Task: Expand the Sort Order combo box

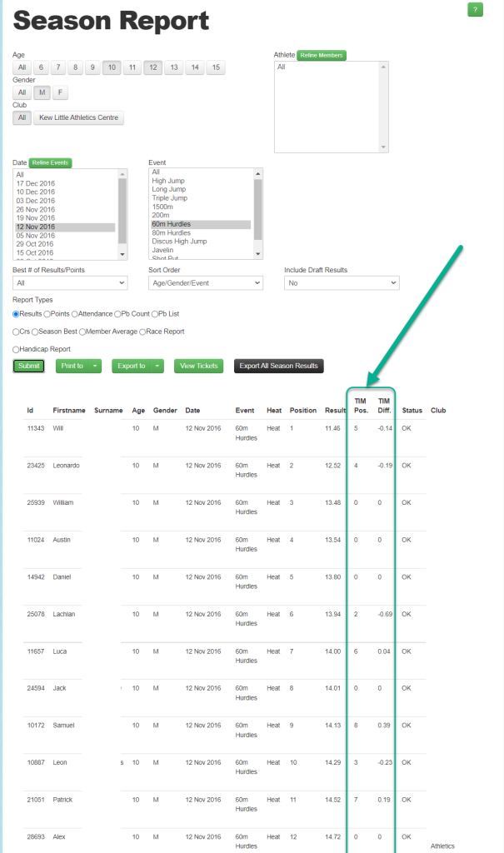Action: click(x=205, y=283)
